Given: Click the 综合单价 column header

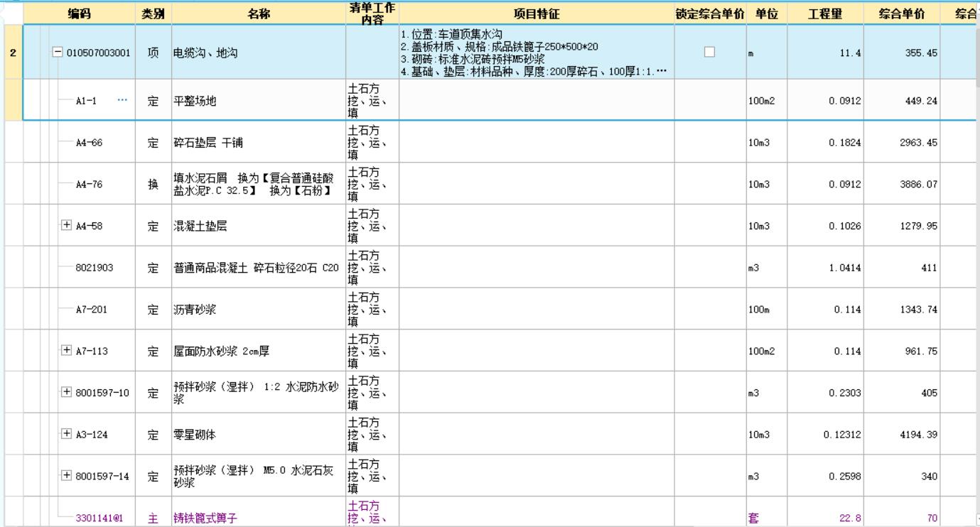Looking at the screenshot, I should pos(902,13).
